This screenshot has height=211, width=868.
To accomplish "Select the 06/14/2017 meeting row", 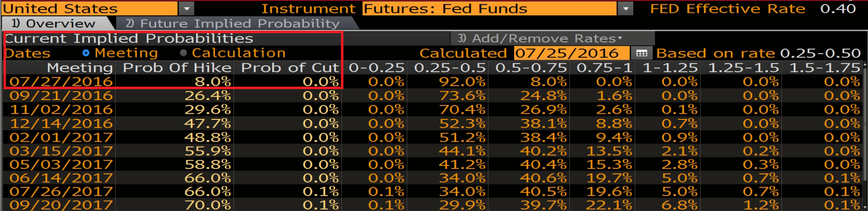I will [x=61, y=178].
